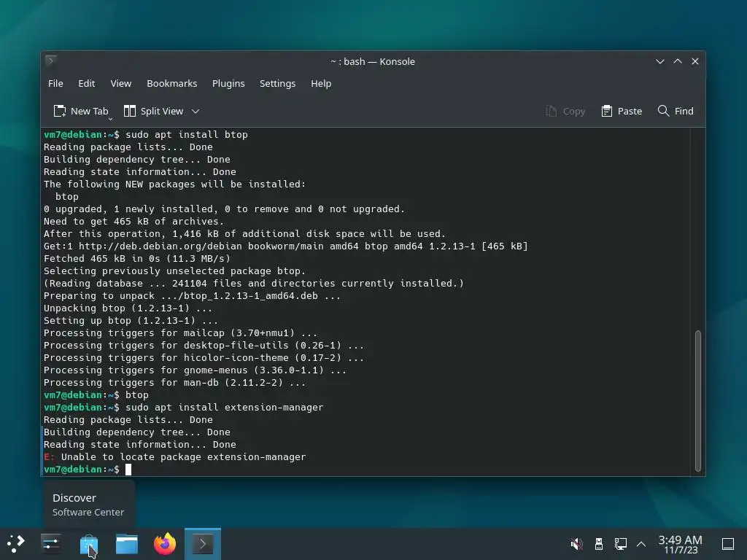Expand the hidden system tray icons arrow

coord(641,543)
